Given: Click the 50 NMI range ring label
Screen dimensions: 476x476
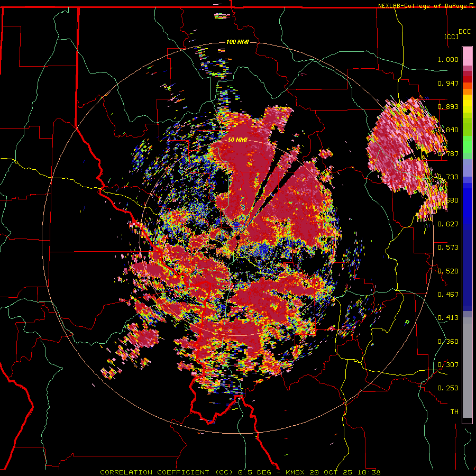Looking at the screenshot, I should click(237, 140).
